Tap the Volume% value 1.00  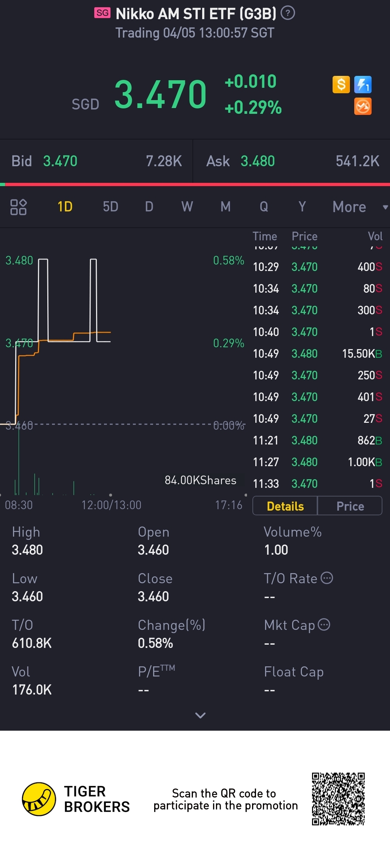click(276, 550)
